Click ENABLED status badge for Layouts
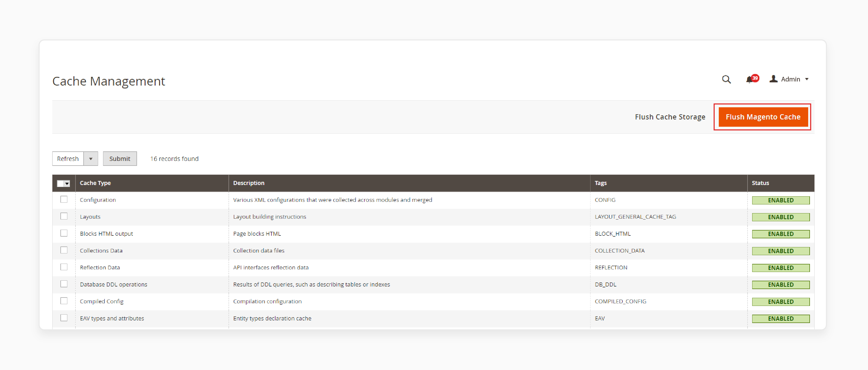 tap(781, 217)
